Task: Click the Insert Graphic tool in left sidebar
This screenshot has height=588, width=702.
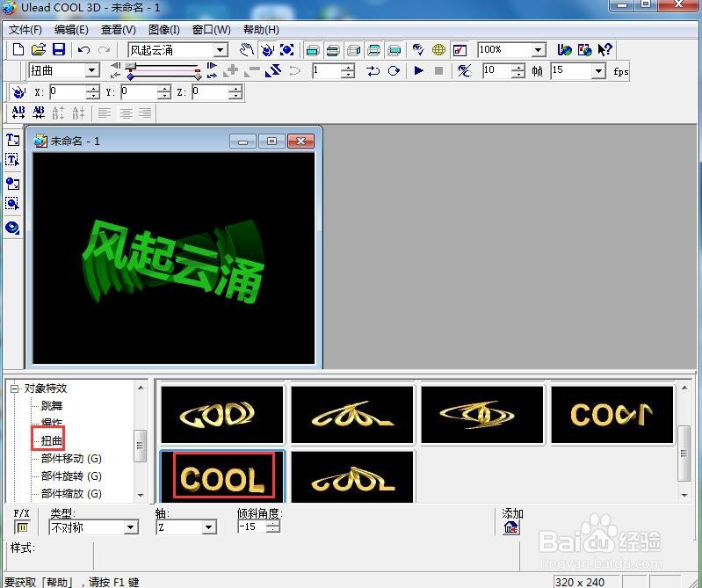Action: (x=12, y=183)
